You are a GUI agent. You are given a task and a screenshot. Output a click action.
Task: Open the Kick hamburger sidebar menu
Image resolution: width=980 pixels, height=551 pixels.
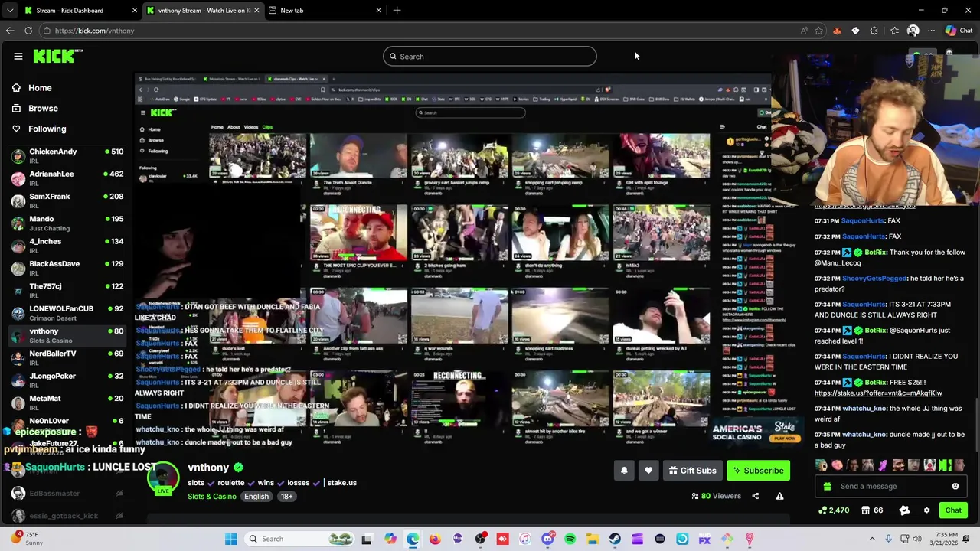point(18,56)
